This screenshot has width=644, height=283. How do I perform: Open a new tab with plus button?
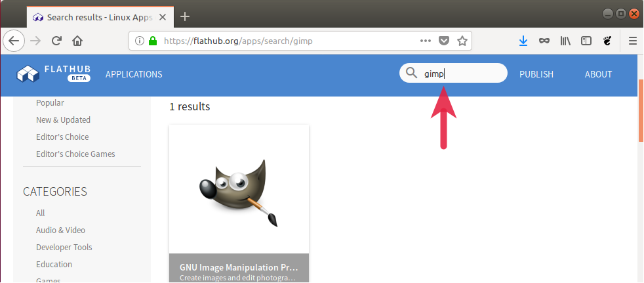point(185,16)
